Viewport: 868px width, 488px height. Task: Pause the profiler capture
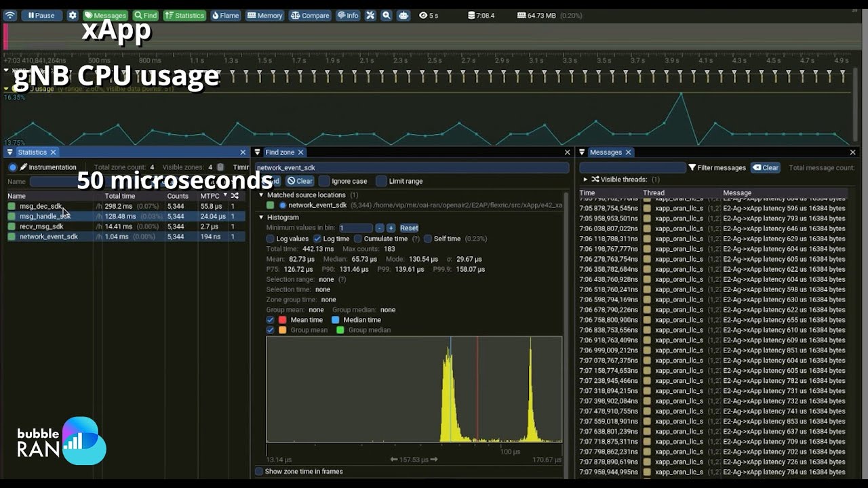tap(41, 16)
